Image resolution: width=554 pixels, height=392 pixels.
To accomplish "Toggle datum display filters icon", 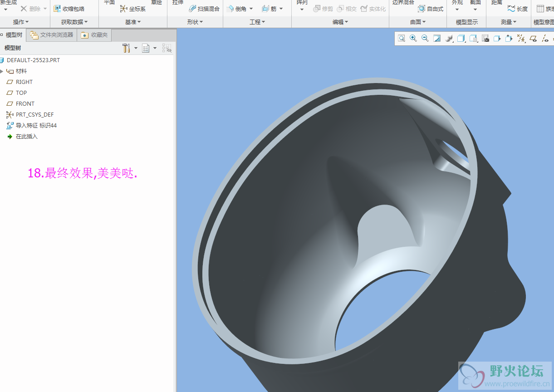I will [x=521, y=39].
